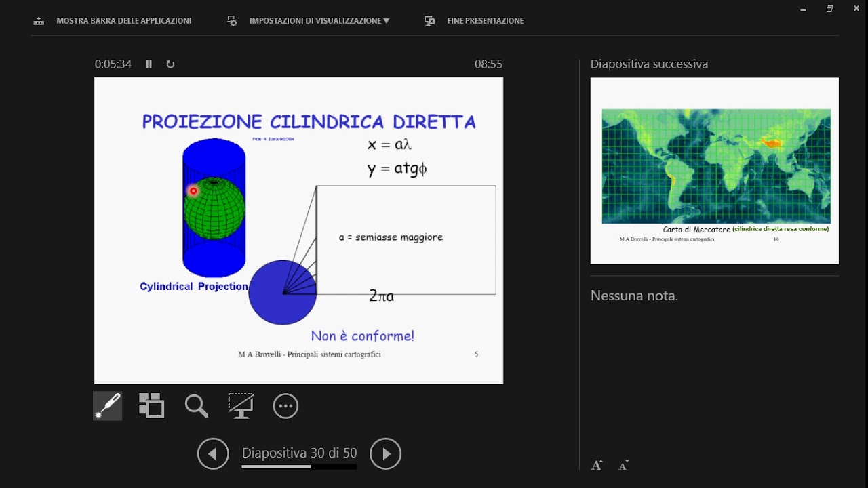Advance to the next slide arrow

[x=386, y=453]
